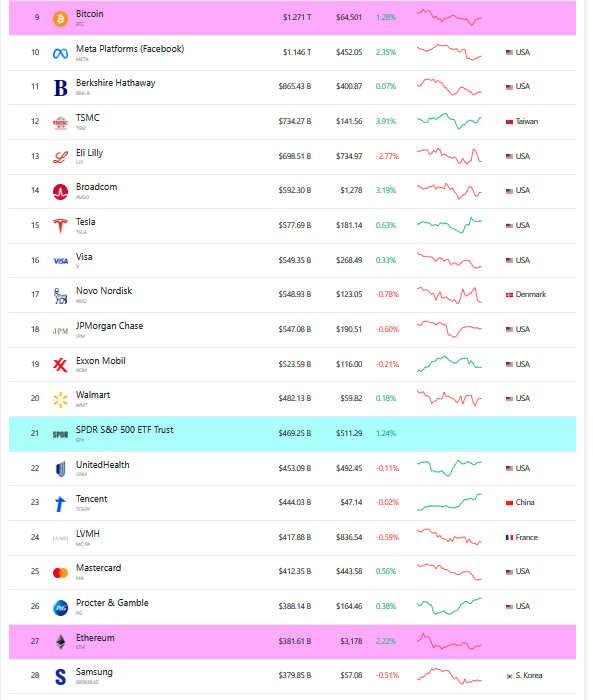The image size is (593, 700).
Task: View Bitcoin 30-day price sparkline chart
Action: click(x=449, y=17)
